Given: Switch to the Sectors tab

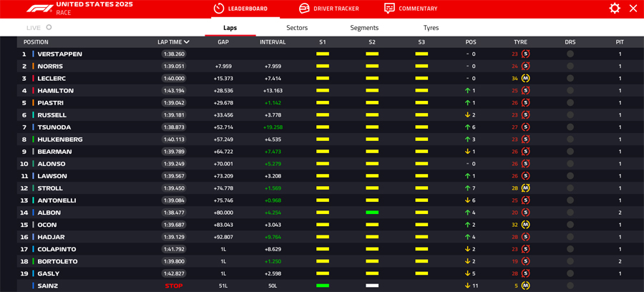Looking at the screenshot, I should pos(297,28).
